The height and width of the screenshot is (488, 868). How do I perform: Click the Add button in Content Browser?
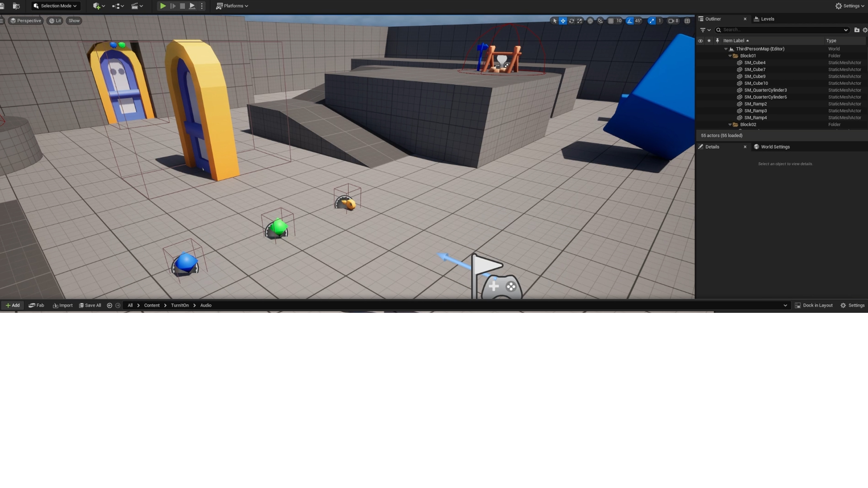[12, 305]
